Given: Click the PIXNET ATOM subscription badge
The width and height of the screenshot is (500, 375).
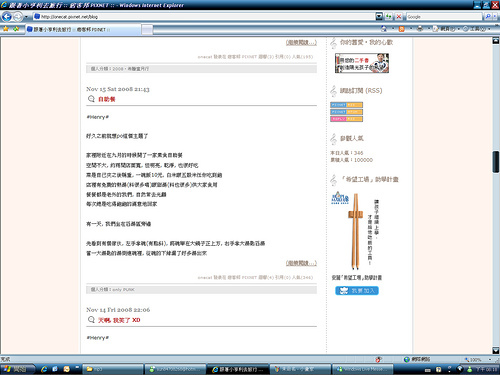Looking at the screenshot, I should pyautogui.click(x=346, y=112).
